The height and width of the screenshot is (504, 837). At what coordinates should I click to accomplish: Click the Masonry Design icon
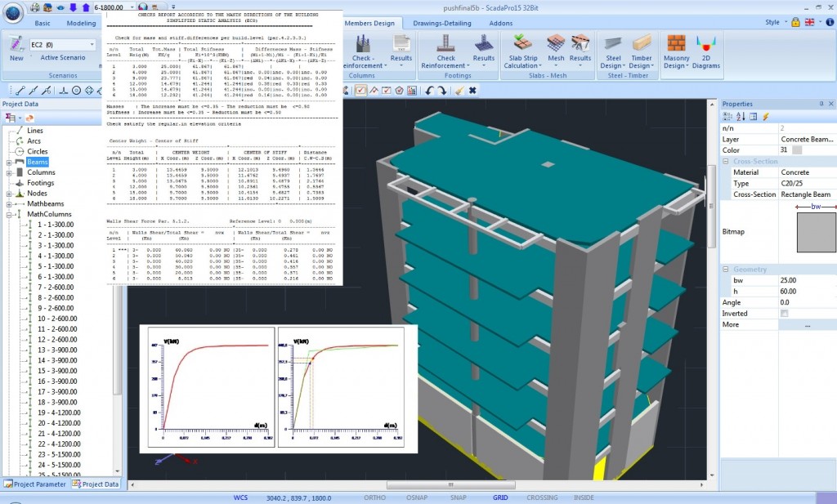click(676, 45)
